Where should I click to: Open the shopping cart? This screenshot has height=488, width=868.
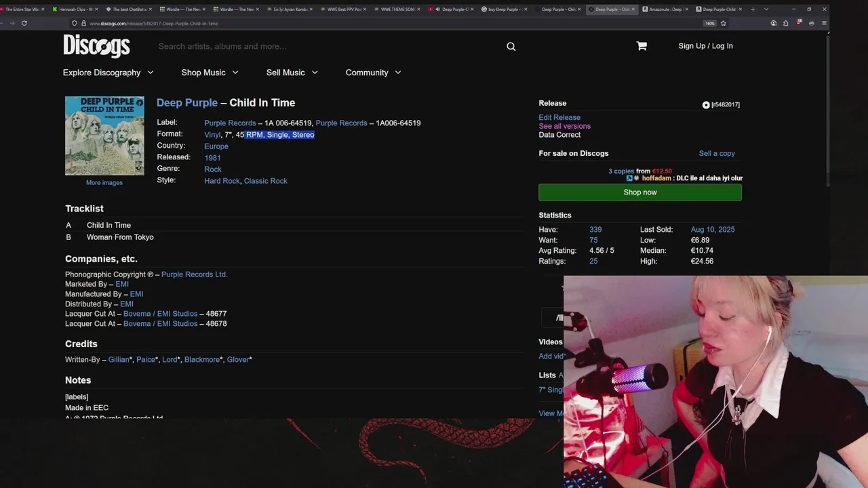[642, 46]
